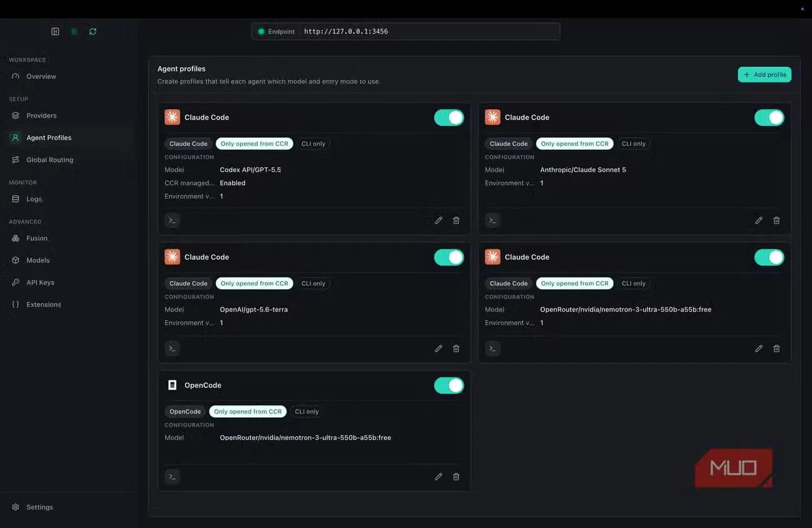Screen dimensions: 812x528
Task: Click the model value 'Codex API/GPT-5.5'
Action: click(x=250, y=170)
